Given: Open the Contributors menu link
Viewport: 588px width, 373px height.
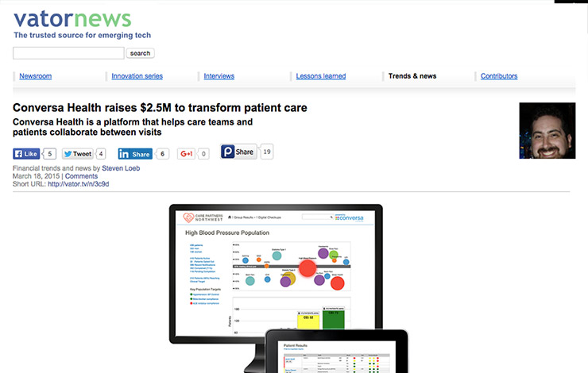Looking at the screenshot, I should tap(499, 76).
